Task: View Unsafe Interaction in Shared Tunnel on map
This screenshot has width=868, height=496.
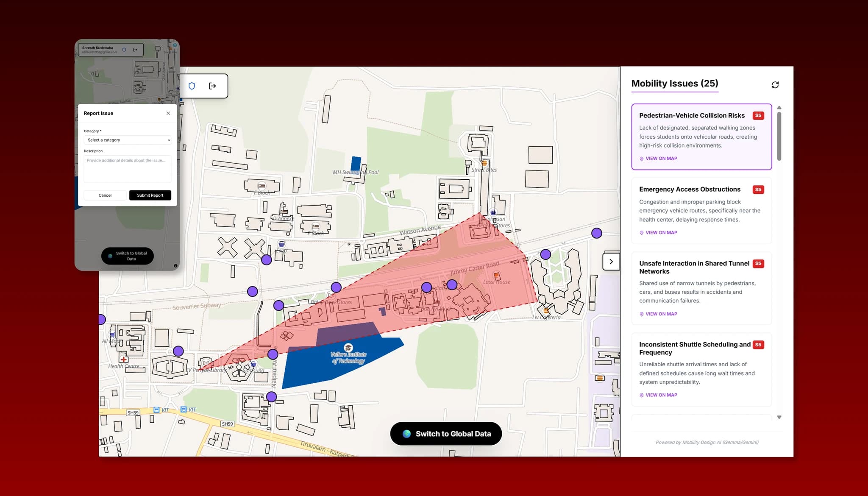Action: (658, 314)
